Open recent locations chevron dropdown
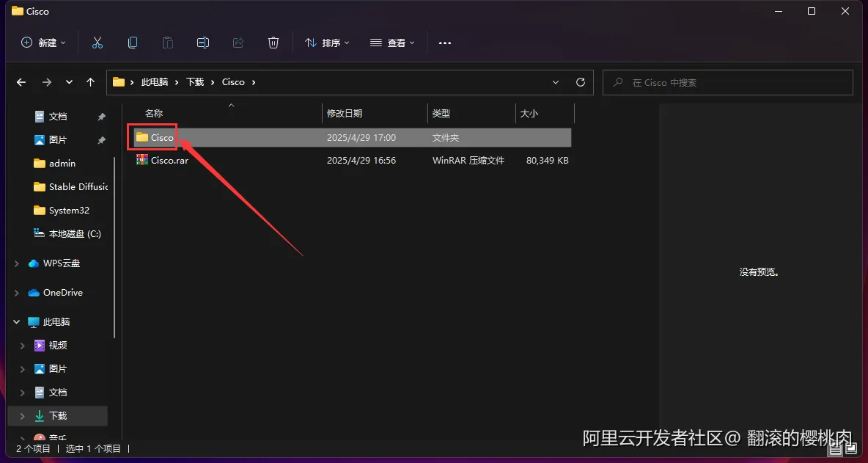The height and width of the screenshot is (463, 868). (69, 82)
